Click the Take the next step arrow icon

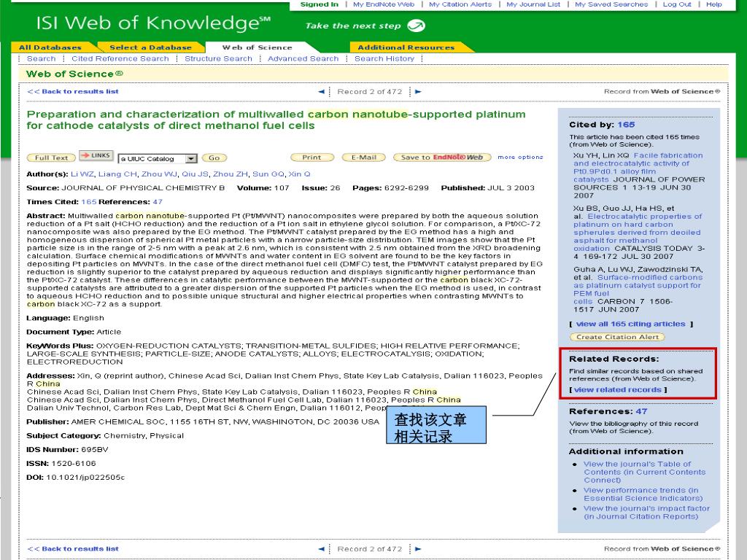tap(416, 26)
